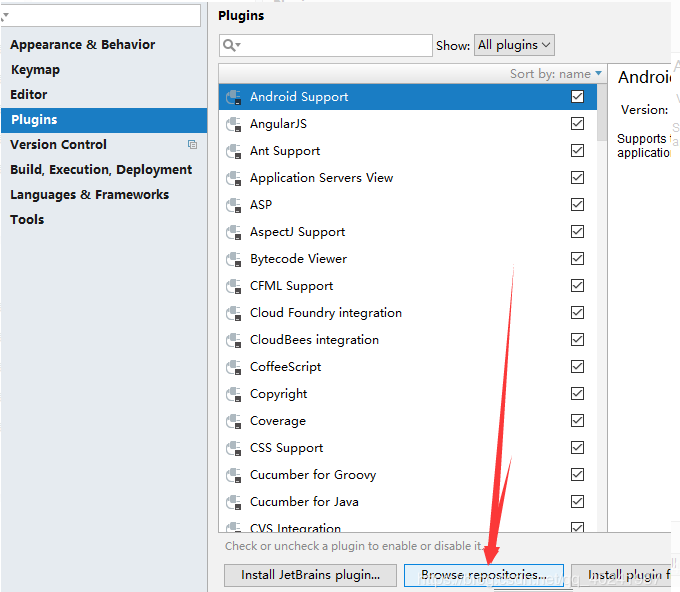680x592 pixels.
Task: Click the copy icon next to Version Control
Action: [193, 144]
